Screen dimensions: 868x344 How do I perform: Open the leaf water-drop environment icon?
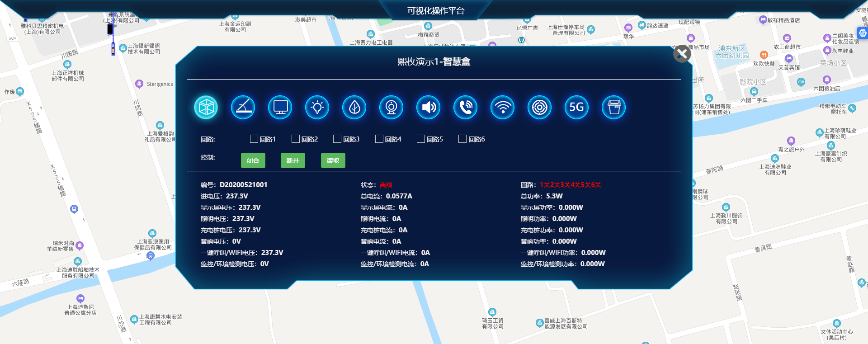coord(354,108)
